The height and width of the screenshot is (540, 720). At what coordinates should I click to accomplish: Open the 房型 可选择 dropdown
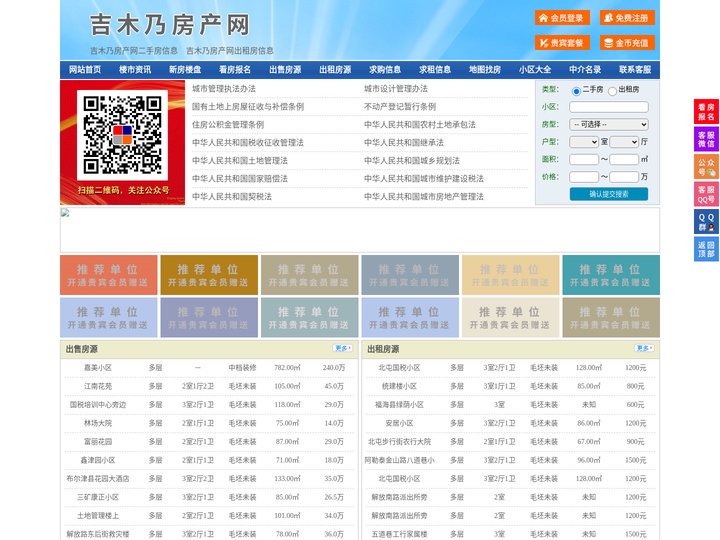point(609,124)
